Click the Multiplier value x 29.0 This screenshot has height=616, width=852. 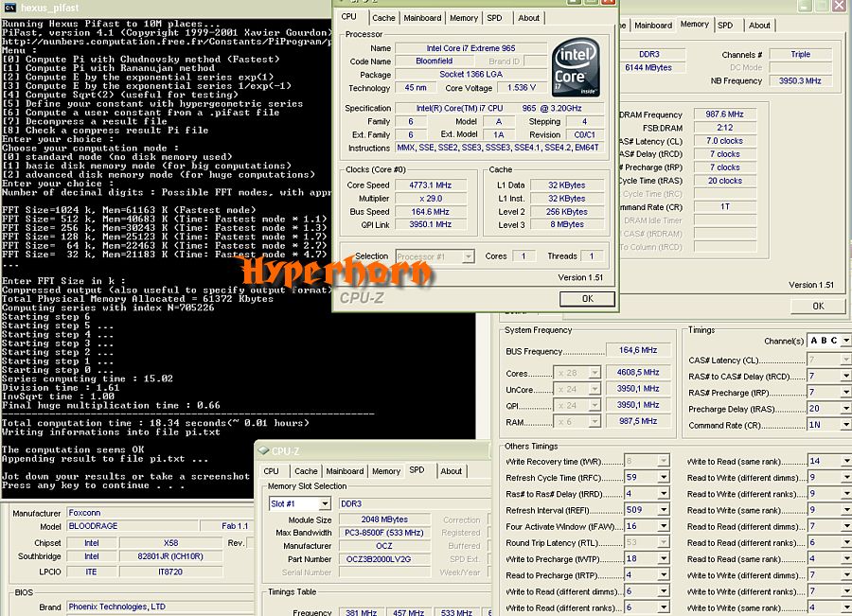(431, 199)
